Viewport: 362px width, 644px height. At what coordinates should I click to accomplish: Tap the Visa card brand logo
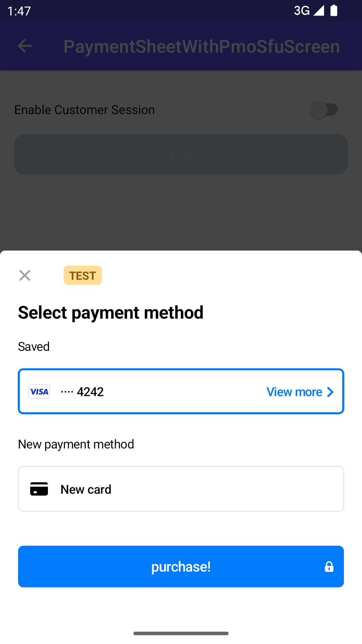pyautogui.click(x=39, y=391)
